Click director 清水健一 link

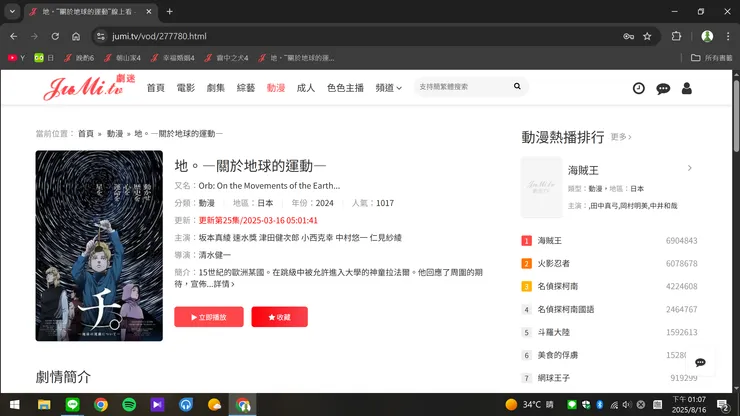coord(215,255)
